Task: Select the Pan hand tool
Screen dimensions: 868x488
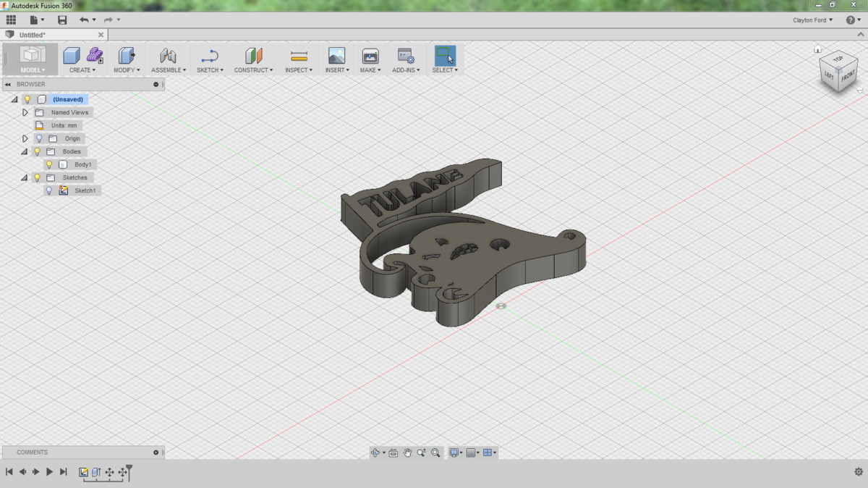Action: pos(407,453)
